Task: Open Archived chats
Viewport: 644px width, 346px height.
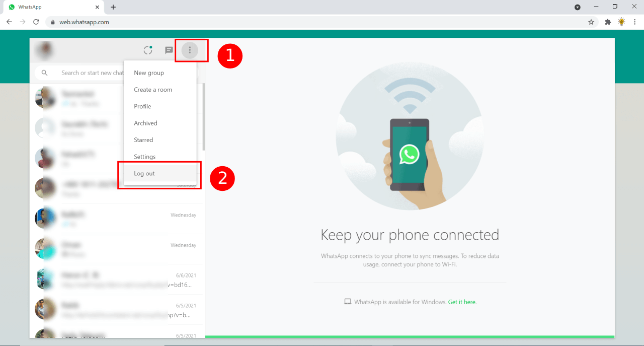Action: point(160,123)
